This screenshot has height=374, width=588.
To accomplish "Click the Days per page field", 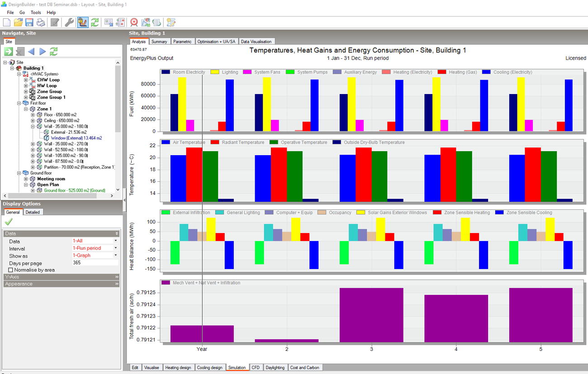I will pos(95,263).
